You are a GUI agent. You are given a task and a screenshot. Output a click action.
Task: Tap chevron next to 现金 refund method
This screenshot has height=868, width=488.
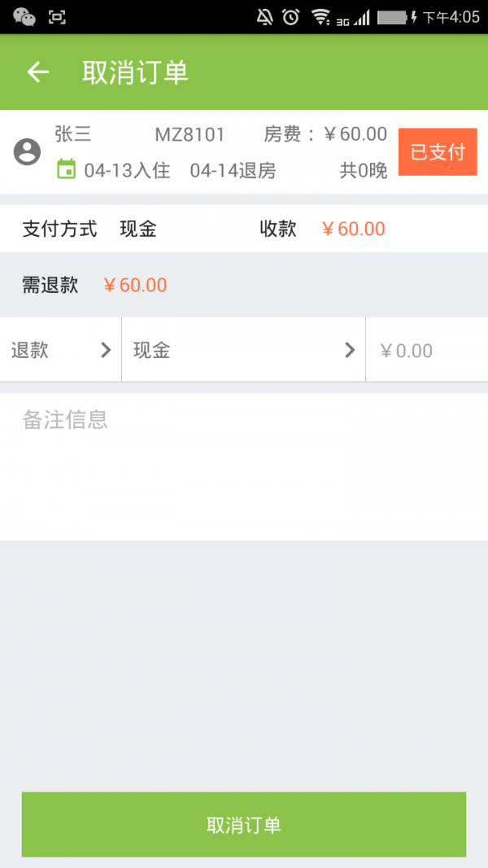pyautogui.click(x=351, y=350)
